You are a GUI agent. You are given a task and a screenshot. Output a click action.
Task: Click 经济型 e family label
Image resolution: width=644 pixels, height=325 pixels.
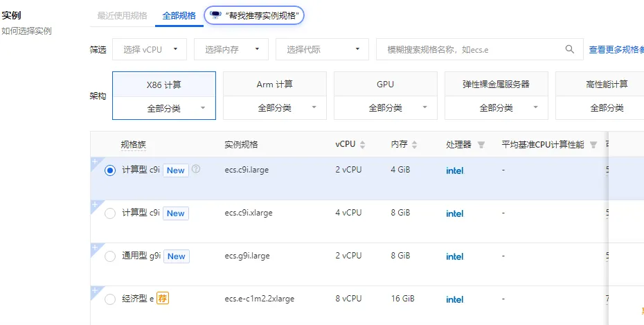point(138,299)
